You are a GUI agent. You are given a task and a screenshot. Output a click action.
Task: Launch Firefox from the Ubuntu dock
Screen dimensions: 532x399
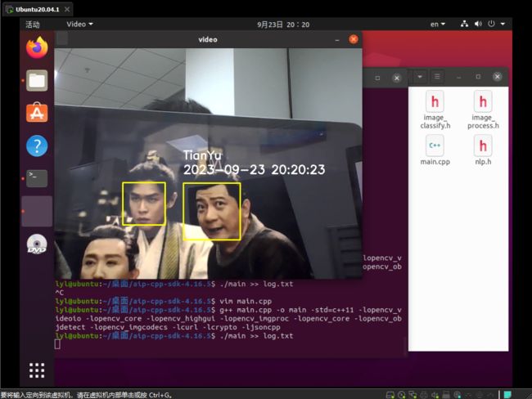point(37,47)
